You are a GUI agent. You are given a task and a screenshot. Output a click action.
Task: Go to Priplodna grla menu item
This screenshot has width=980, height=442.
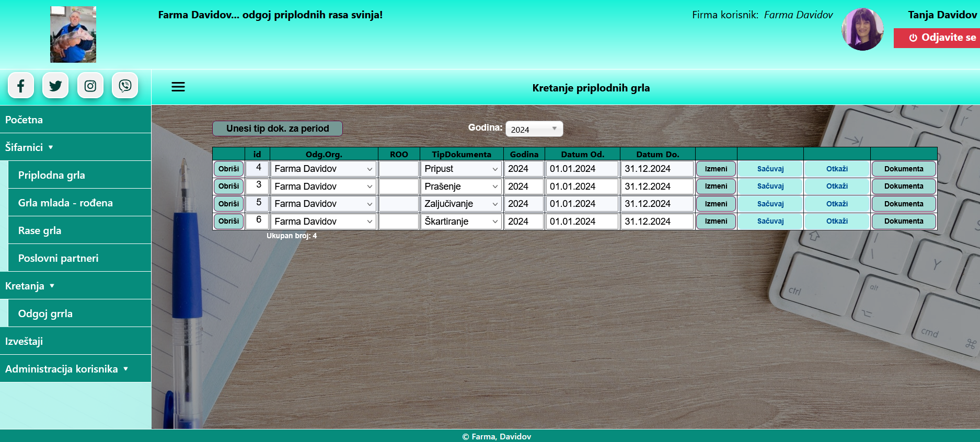[x=51, y=175]
